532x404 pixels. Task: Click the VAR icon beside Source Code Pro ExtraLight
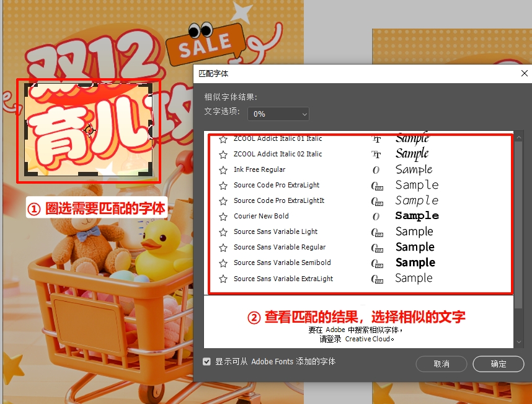pos(376,184)
